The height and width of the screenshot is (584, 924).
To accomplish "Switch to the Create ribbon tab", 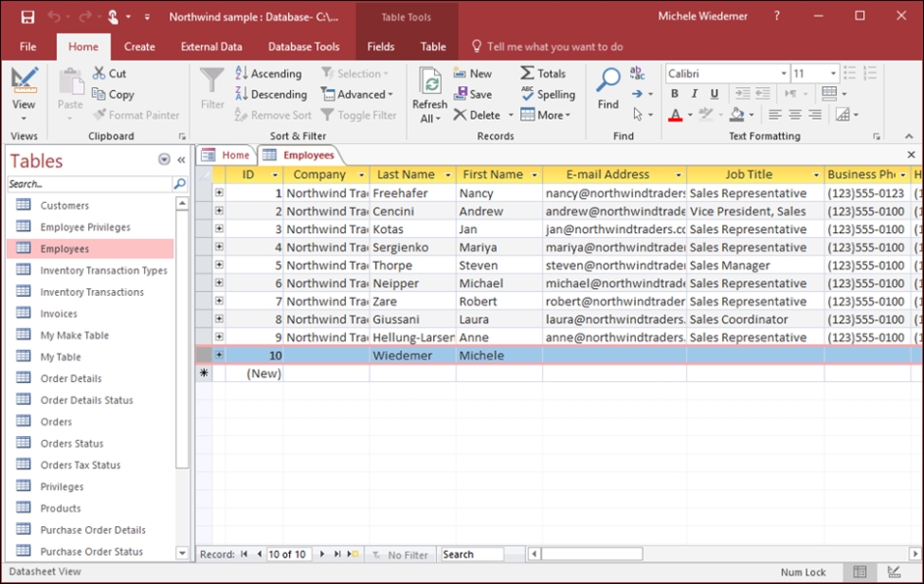I will (140, 47).
